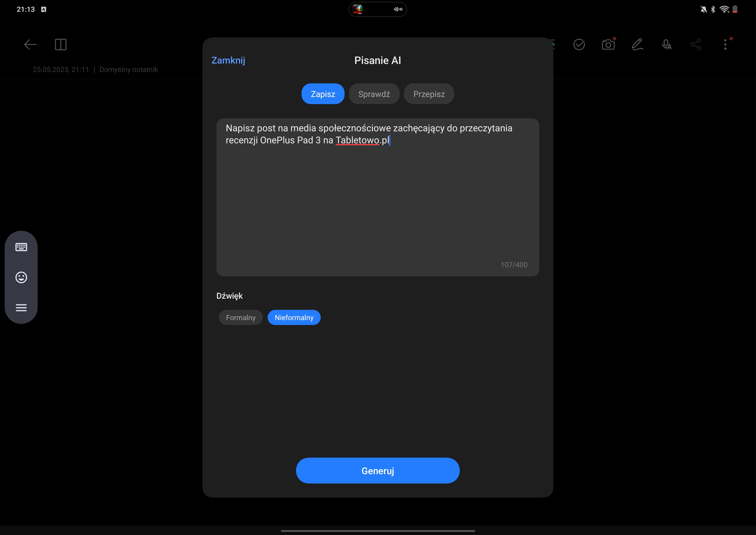Tap the hamburger lines icon in floating bar

[x=21, y=308]
